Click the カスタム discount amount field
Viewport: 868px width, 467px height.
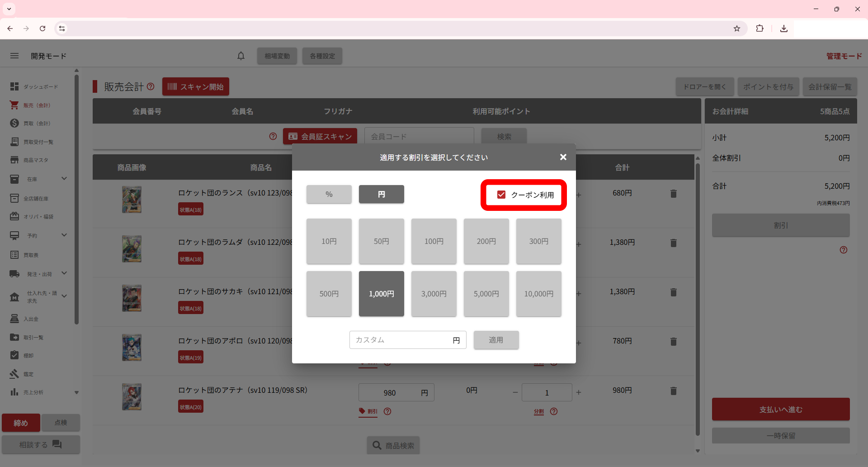pos(400,340)
